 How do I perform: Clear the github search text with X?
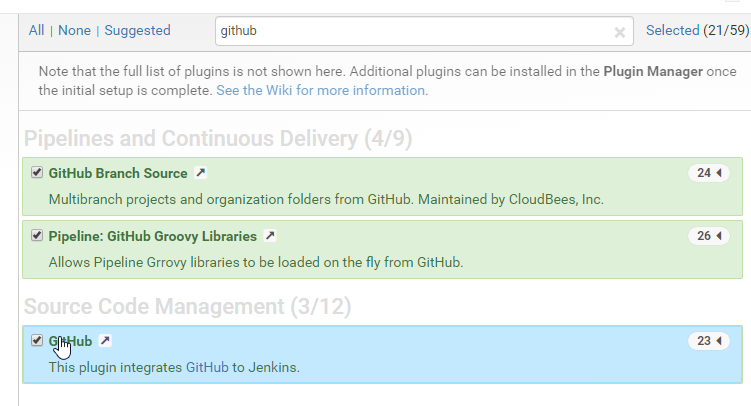coord(619,32)
